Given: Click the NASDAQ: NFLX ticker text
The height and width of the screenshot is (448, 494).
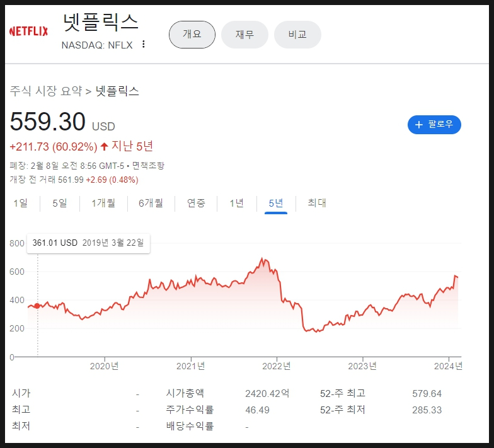Looking at the screenshot, I should 97,45.
